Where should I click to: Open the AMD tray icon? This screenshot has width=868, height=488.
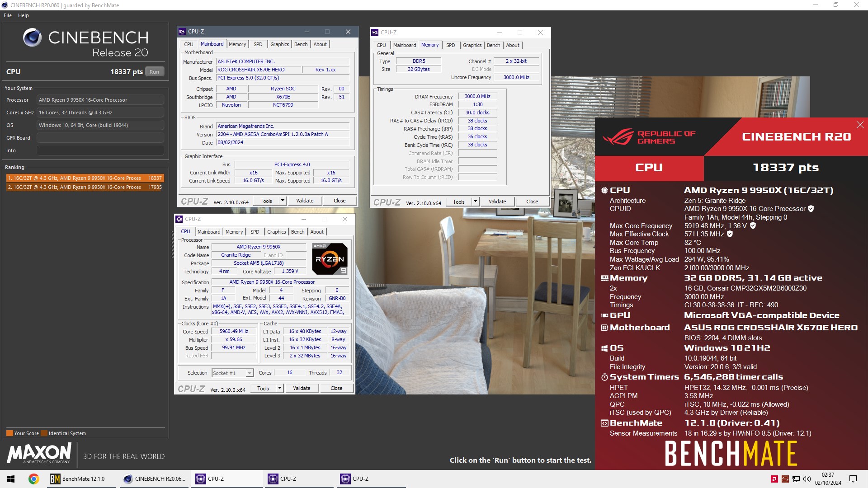coord(774,479)
